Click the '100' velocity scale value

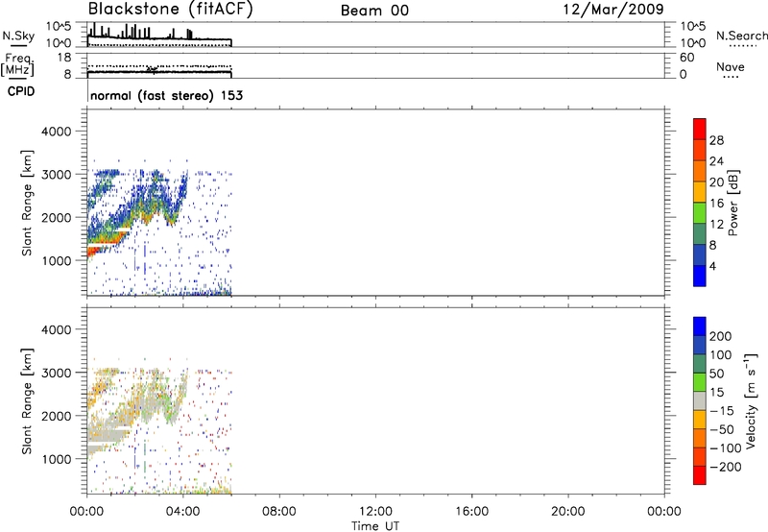click(x=721, y=354)
